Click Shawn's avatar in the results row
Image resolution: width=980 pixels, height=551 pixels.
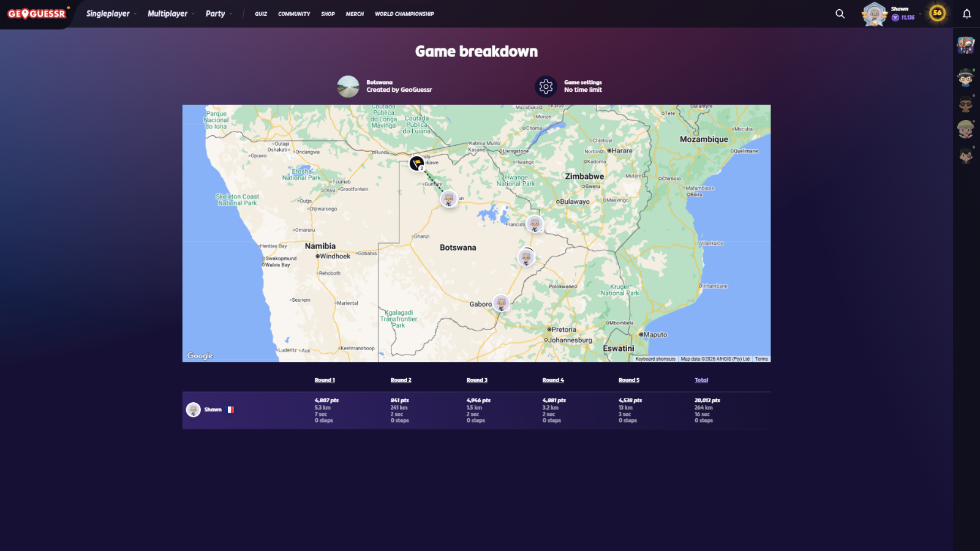194,410
